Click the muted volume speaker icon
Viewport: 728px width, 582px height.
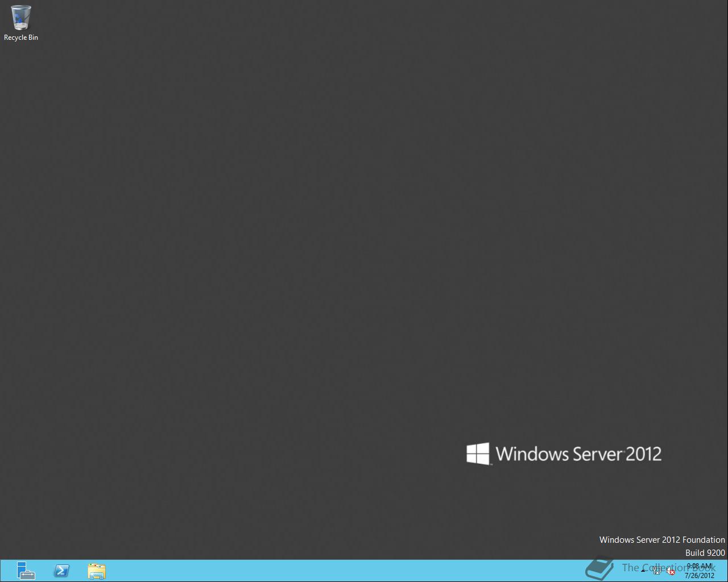[x=671, y=571]
